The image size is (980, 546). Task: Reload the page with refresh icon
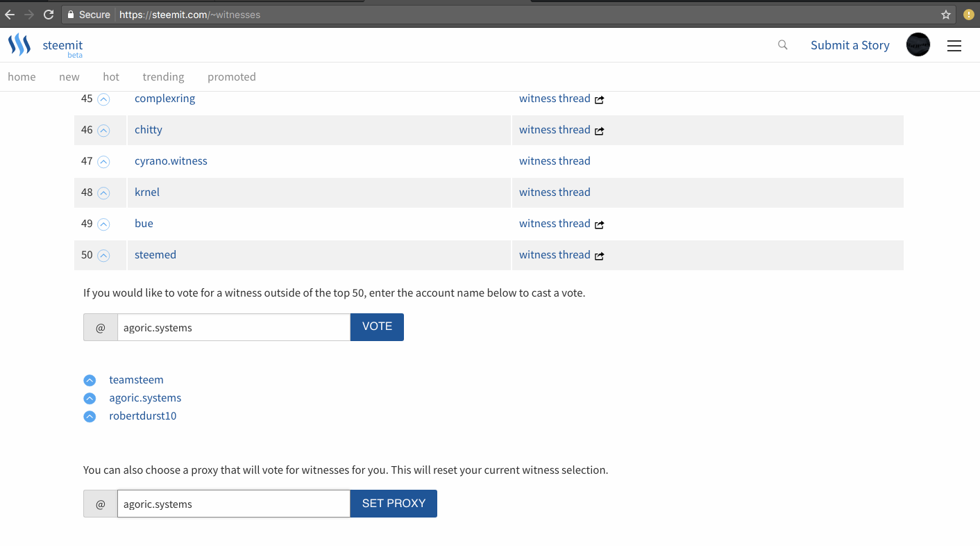click(x=49, y=15)
